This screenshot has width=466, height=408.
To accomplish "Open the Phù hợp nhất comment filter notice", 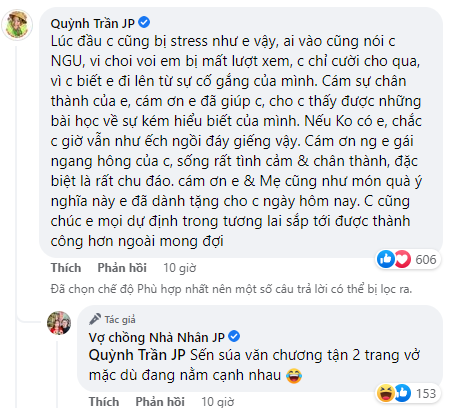I will tap(231, 289).
